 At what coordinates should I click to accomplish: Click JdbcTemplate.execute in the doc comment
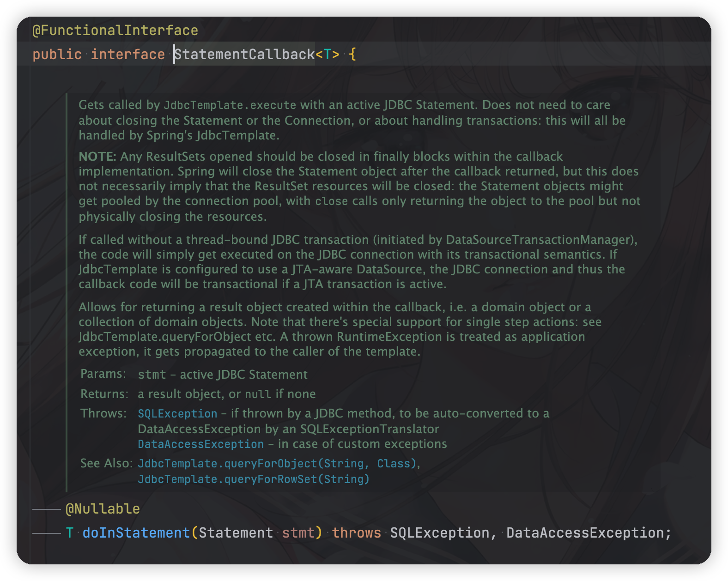point(230,105)
